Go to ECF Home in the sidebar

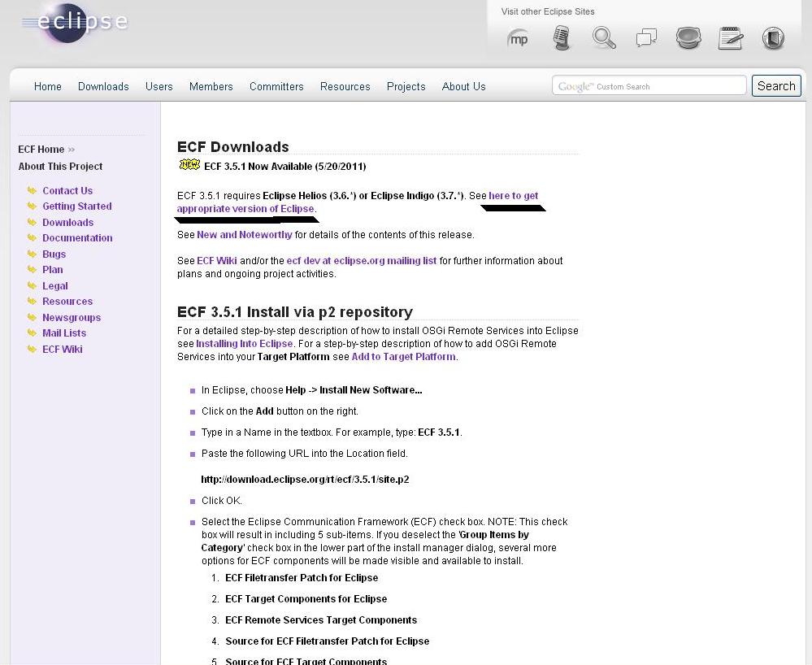[x=41, y=149]
